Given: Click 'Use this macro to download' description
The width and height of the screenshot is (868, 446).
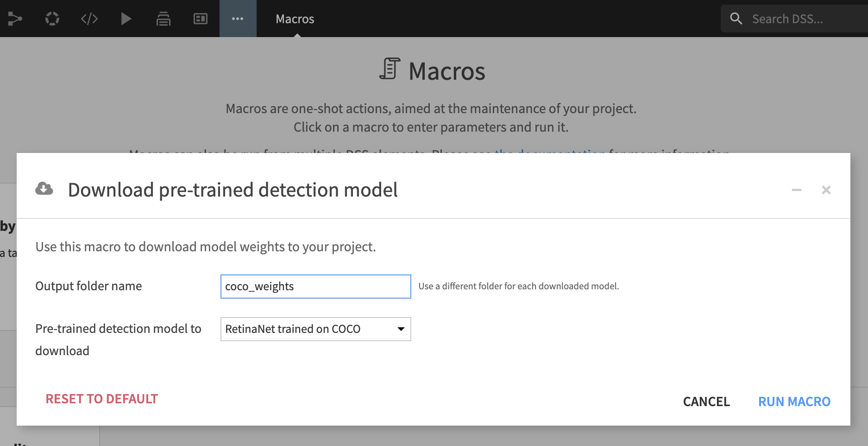Looking at the screenshot, I should 206,247.
